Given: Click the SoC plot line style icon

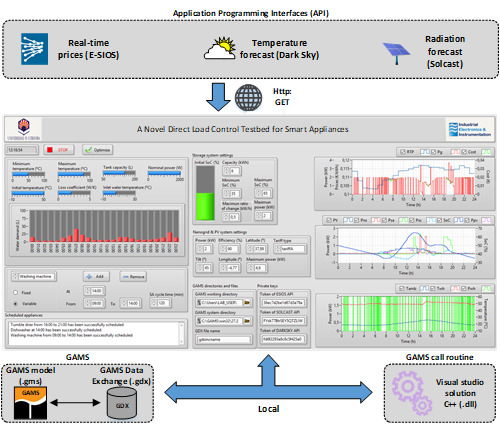Looking at the screenshot, I should click(x=459, y=220).
